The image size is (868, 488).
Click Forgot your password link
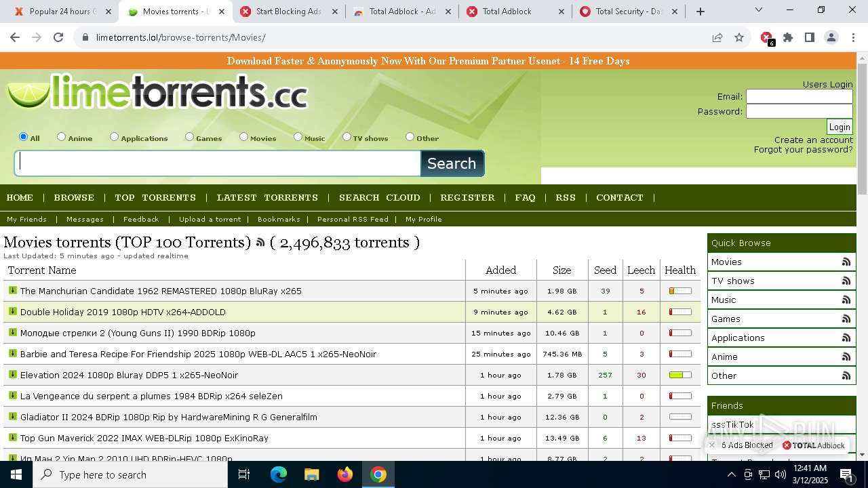point(804,149)
